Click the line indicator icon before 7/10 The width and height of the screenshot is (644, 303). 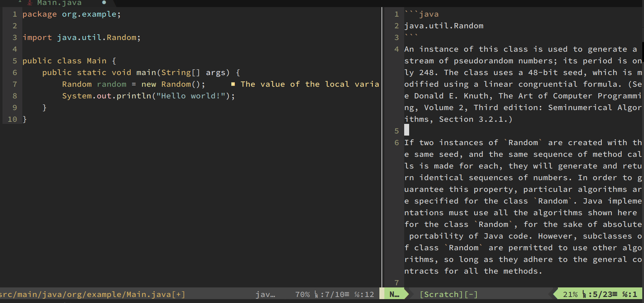(x=316, y=295)
